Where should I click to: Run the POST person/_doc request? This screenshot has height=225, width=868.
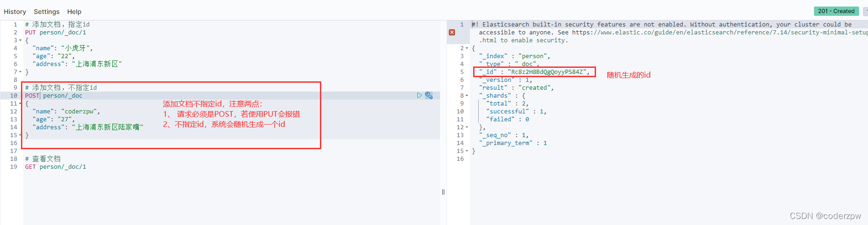click(419, 95)
